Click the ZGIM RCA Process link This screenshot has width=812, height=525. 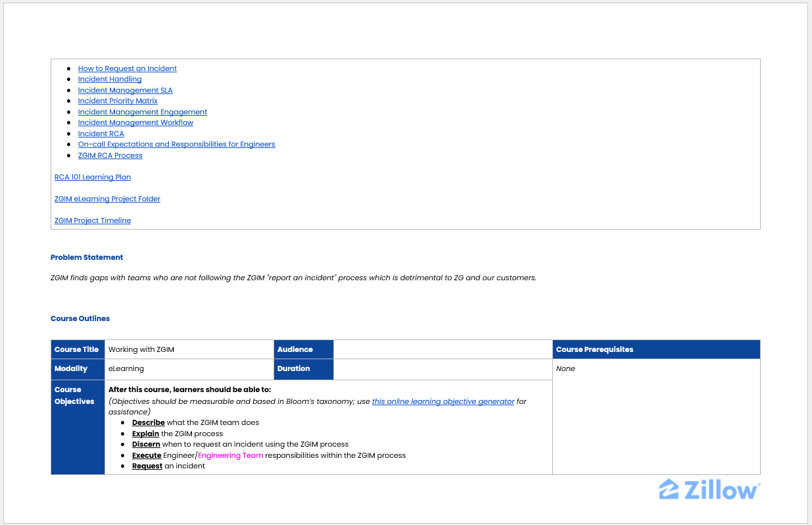pyautogui.click(x=110, y=155)
